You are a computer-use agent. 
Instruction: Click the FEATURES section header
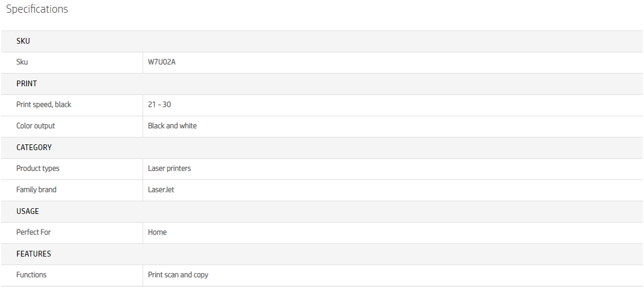pyautogui.click(x=33, y=254)
